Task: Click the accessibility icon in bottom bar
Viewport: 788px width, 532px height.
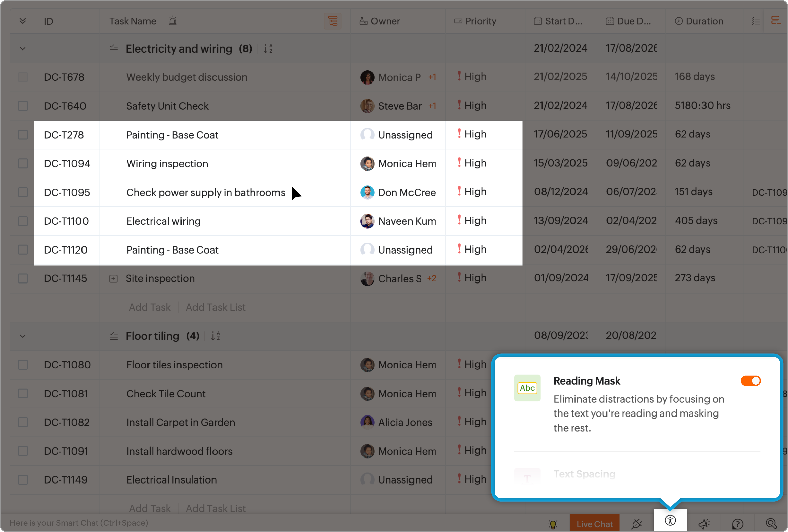Action: [670, 520]
